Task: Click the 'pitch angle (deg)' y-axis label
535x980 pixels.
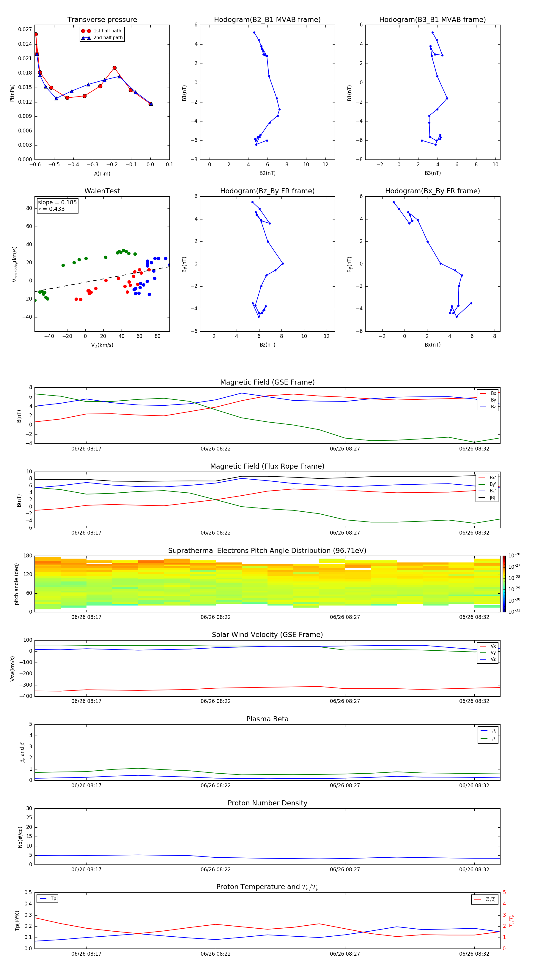Action: 16,584
